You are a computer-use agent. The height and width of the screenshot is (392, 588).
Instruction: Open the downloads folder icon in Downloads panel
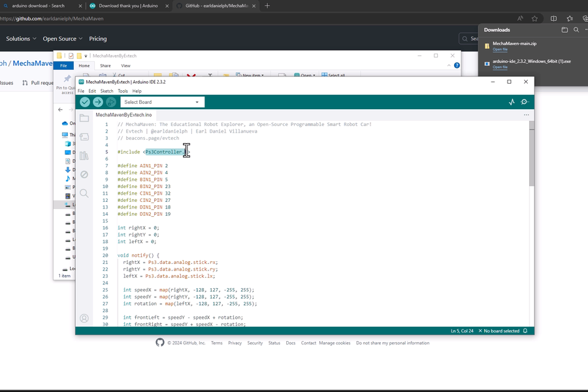(564, 29)
